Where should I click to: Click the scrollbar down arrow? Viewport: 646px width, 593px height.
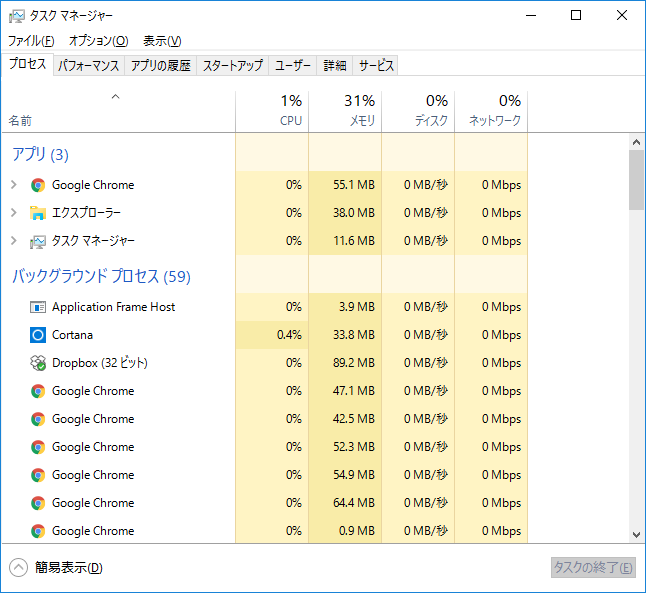pyautogui.click(x=636, y=535)
